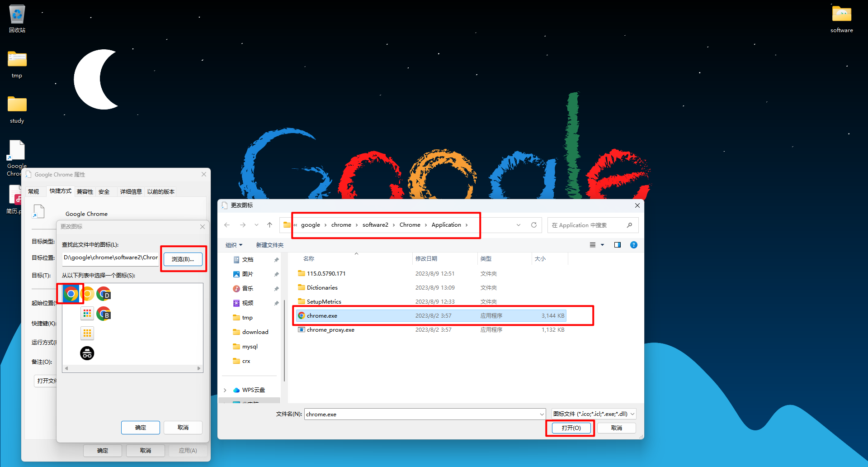Screen dimensions: 868x467
Task: Open the icon file type filter dropdown
Action: pos(632,414)
